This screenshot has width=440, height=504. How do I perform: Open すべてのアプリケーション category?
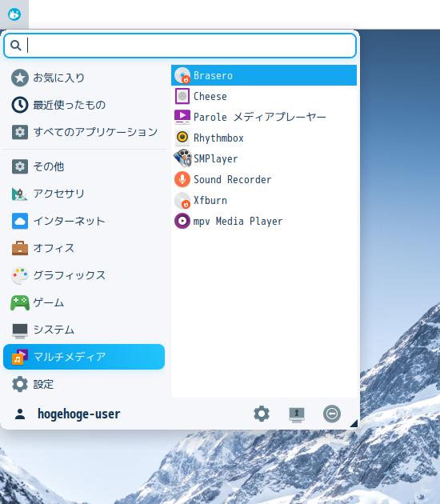click(84, 132)
